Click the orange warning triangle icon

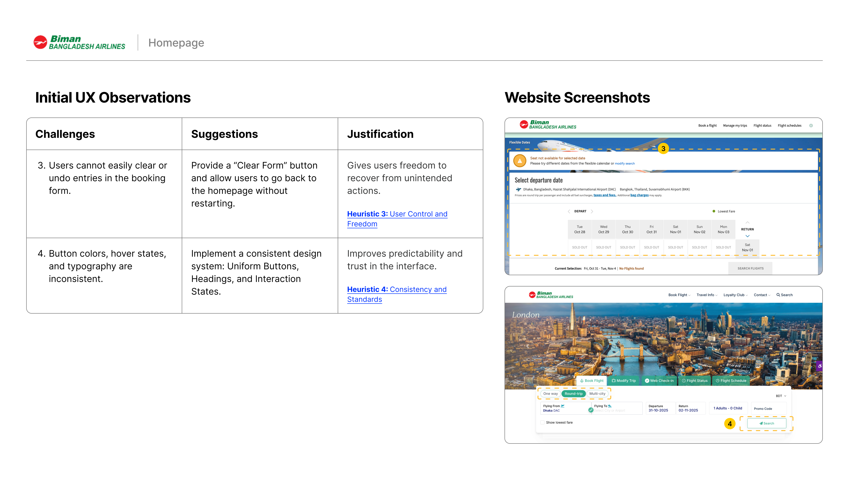coord(520,161)
